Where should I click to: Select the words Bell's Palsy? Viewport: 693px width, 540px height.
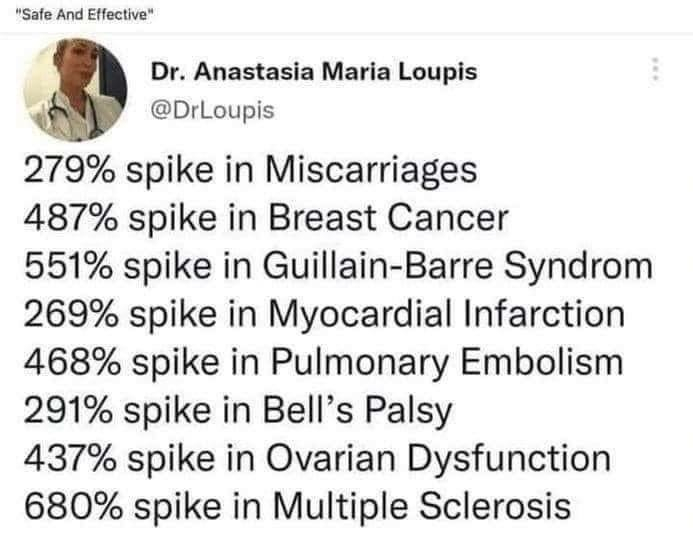[x=358, y=411]
